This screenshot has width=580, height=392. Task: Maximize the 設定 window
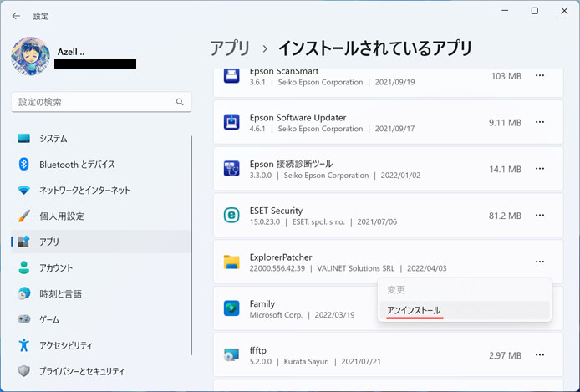(x=535, y=11)
